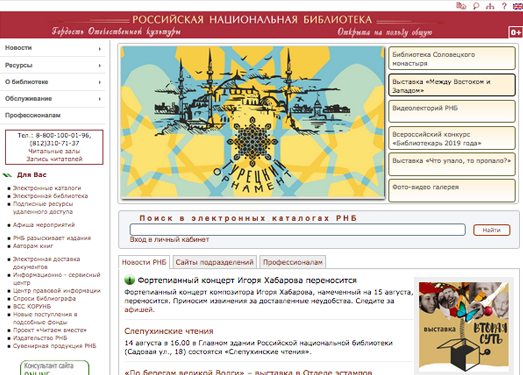Viewport: 523px width, 375px height.
Task: Expand the Обслуживание menu arrow
Action: (99, 99)
